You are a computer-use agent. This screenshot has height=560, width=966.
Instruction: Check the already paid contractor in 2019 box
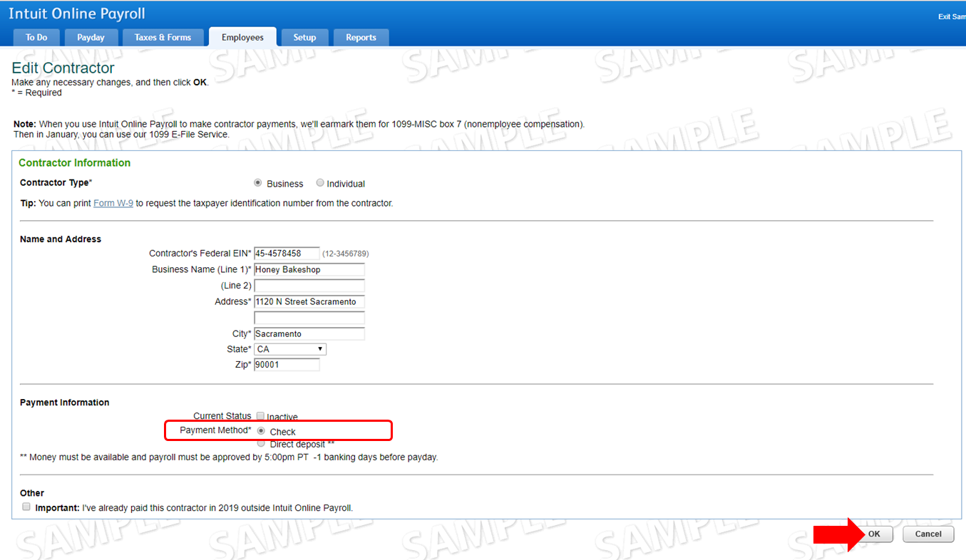(26, 507)
